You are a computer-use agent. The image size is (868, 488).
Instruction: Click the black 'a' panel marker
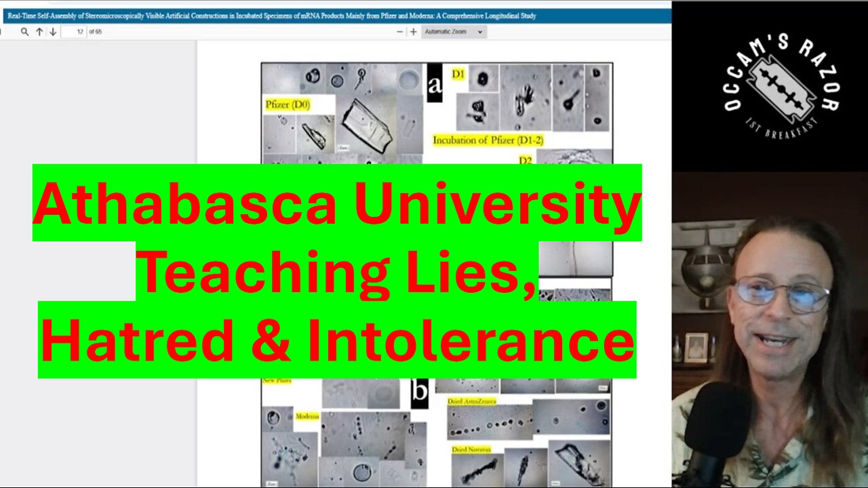(435, 84)
